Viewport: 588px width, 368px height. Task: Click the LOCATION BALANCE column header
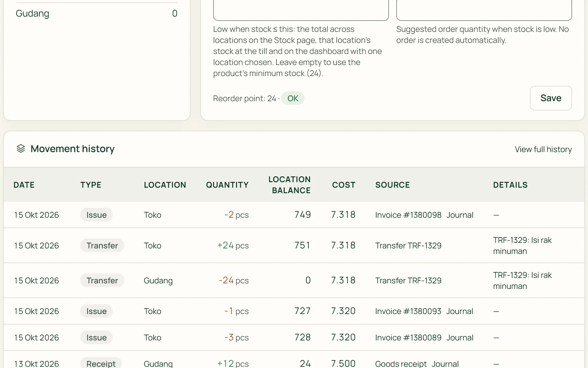289,185
